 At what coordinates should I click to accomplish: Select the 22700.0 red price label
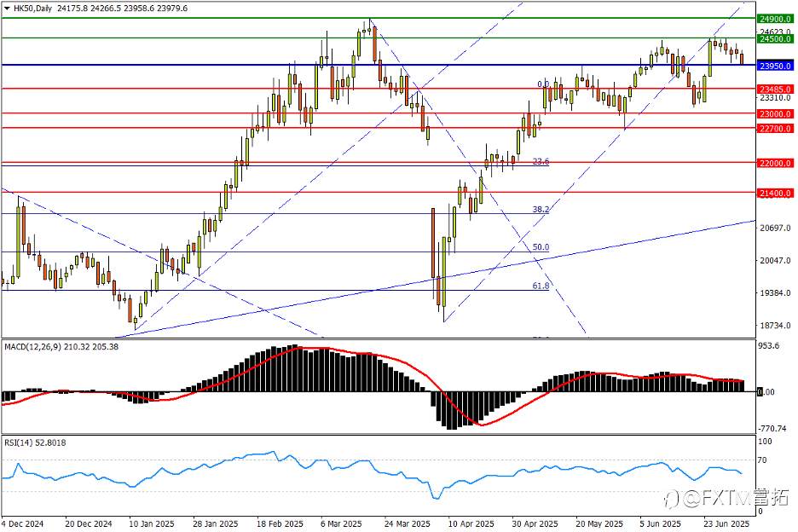pyautogui.click(x=775, y=128)
